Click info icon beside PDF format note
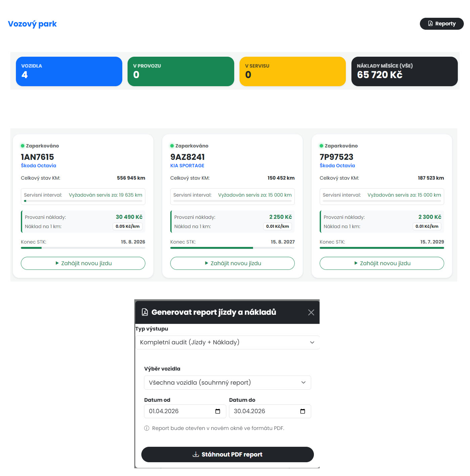The image size is (470, 476). pos(147,428)
